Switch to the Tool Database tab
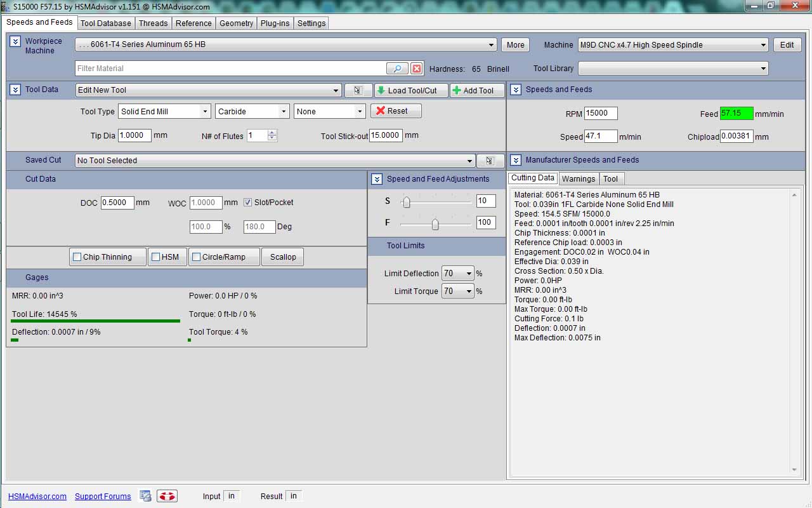The width and height of the screenshot is (812, 508). click(106, 23)
